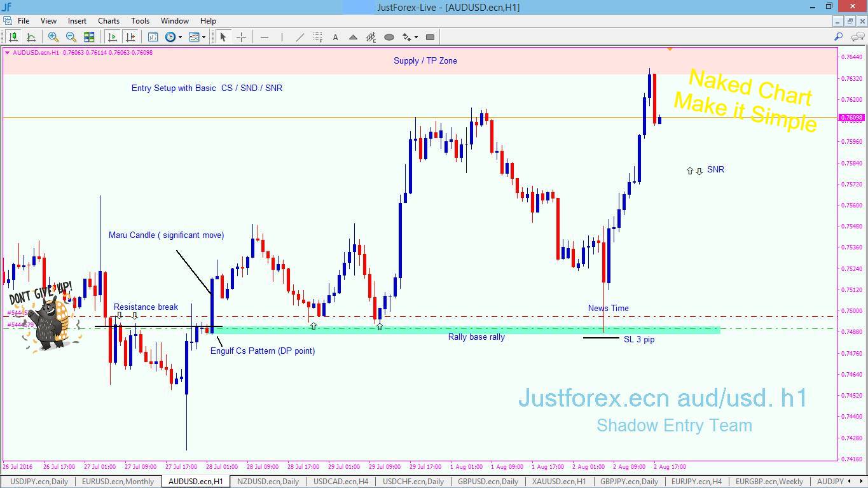Select the Crosshair tool

(241, 36)
